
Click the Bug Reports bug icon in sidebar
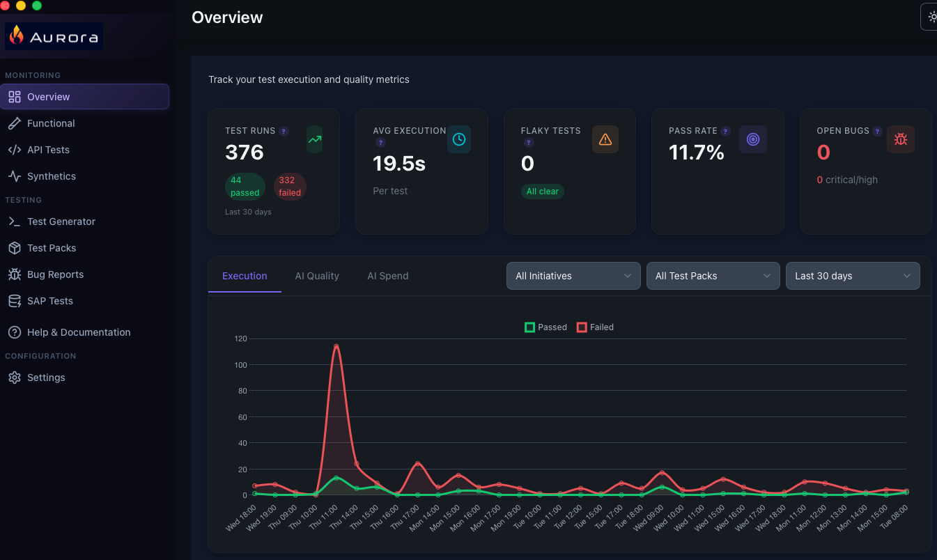15,274
